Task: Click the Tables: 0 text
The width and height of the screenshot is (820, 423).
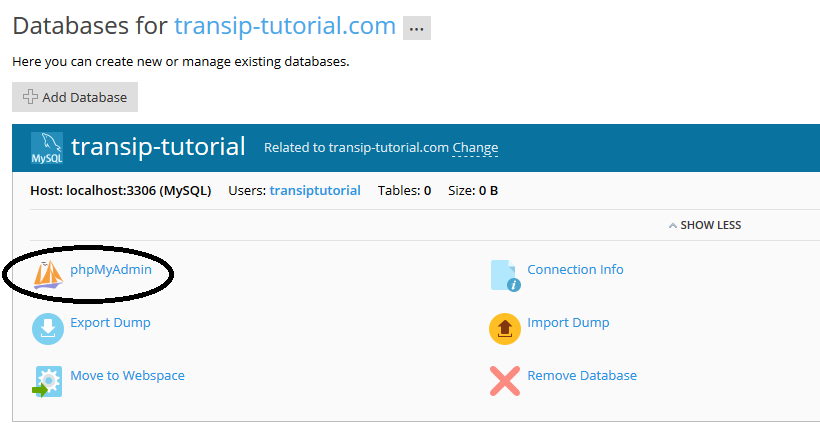Action: click(405, 191)
